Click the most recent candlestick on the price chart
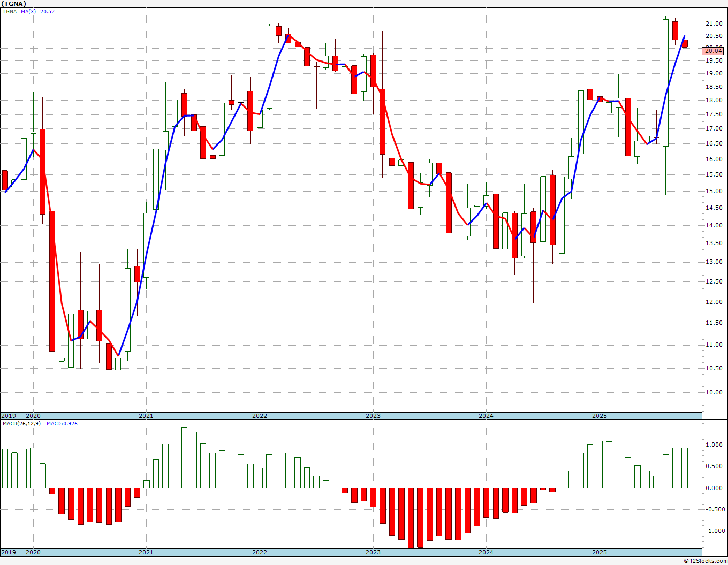728x565 pixels. click(685, 44)
